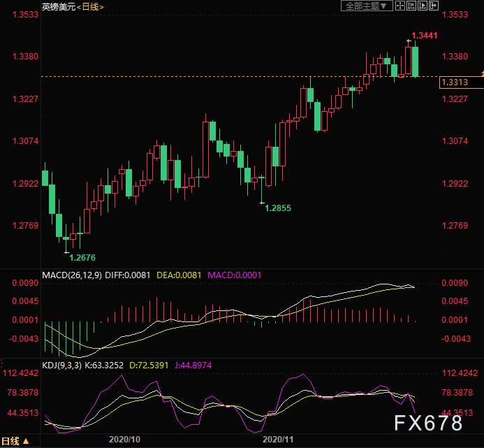Image resolution: width=484 pixels, height=448 pixels.
Task: Click the 英镑美元 chart title
Action: [57, 7]
